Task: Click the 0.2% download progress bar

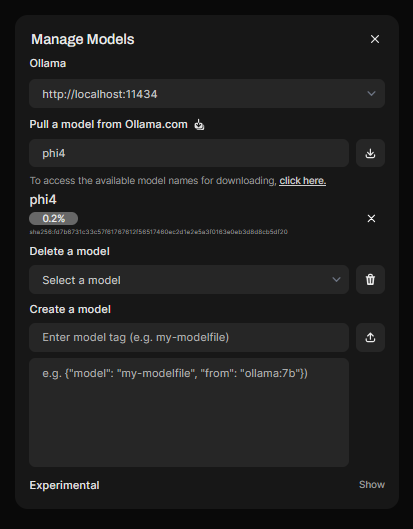Action: tap(54, 219)
